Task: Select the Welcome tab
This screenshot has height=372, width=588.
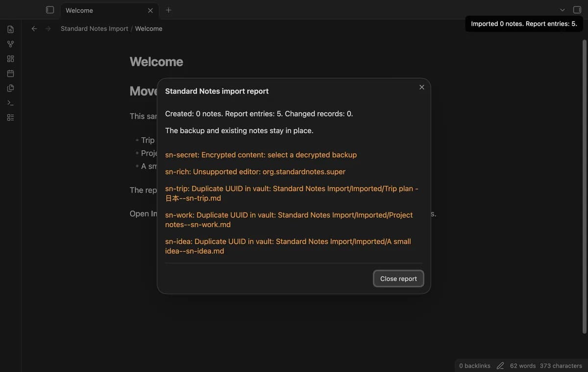Action: click(109, 10)
